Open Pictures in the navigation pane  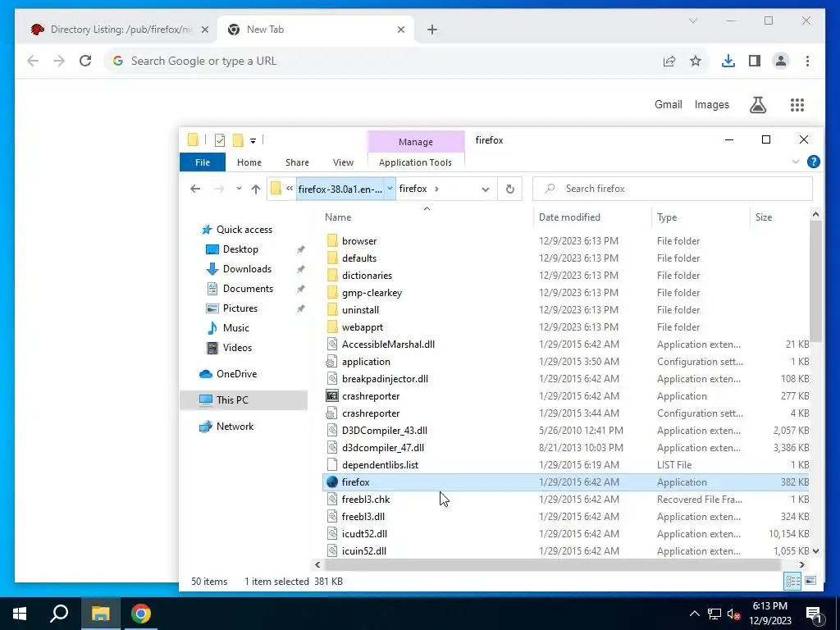pos(240,308)
